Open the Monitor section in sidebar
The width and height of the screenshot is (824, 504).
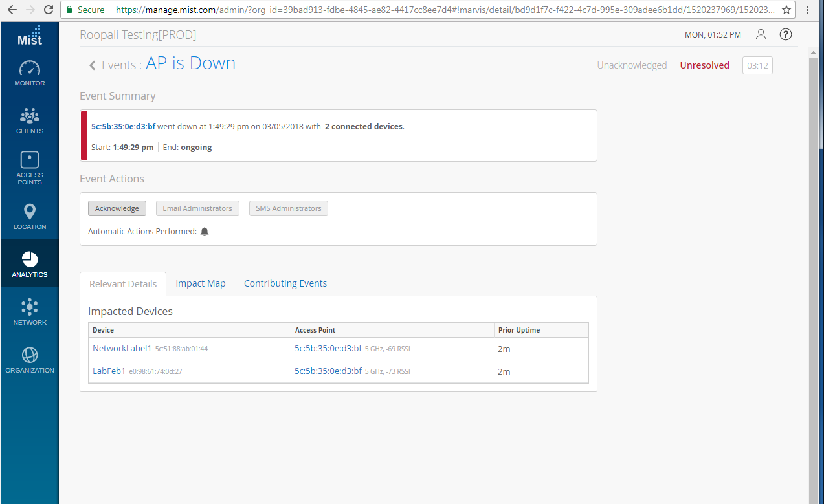[x=30, y=73]
